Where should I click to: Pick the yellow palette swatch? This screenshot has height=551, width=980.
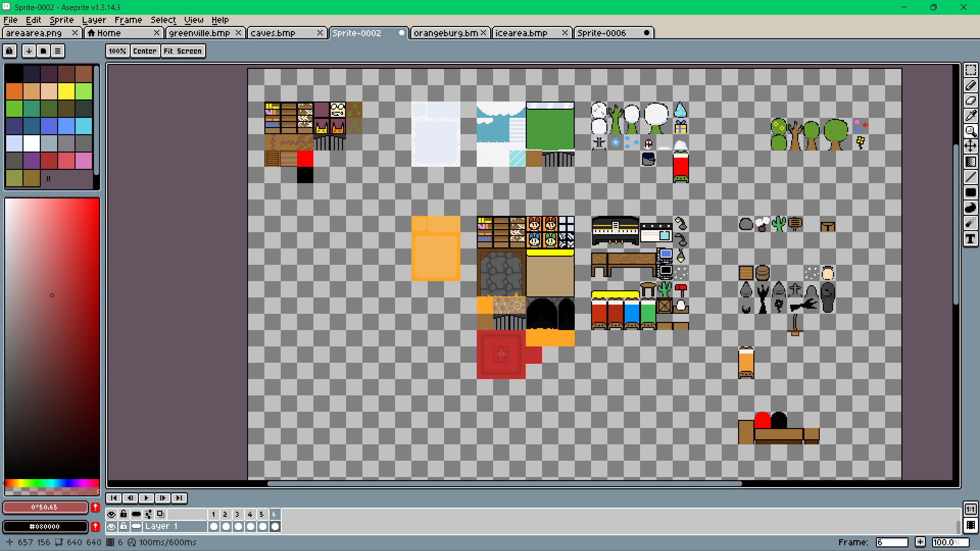point(66,91)
